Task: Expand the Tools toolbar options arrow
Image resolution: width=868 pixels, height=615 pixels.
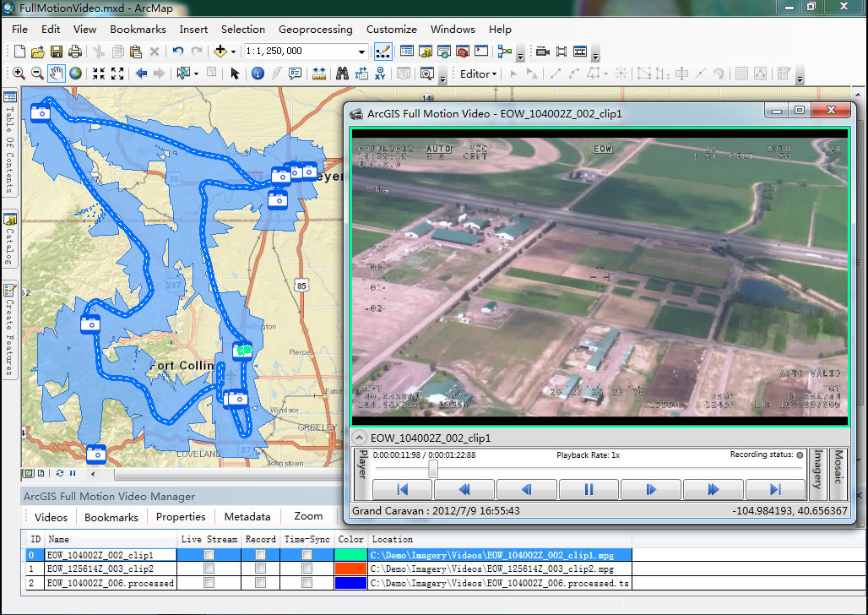Action: tap(442, 78)
